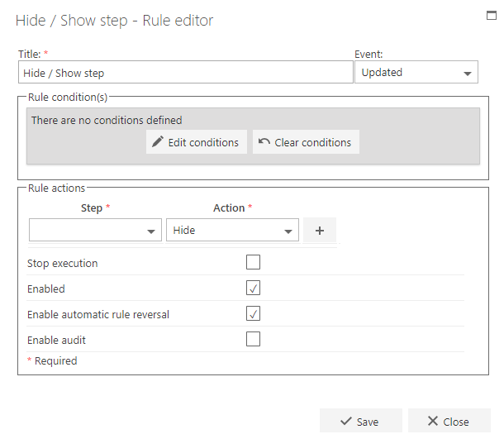The image size is (504, 434).
Task: Close the rule editor dialog
Action: click(x=449, y=421)
